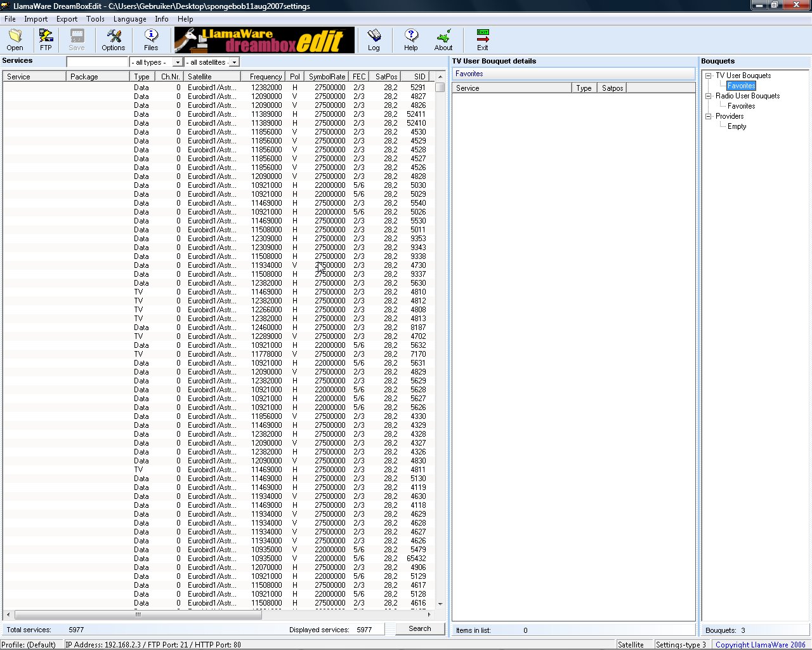812x650 pixels.
Task: Click services horizontal scrollbar left arrow
Action: click(8, 614)
